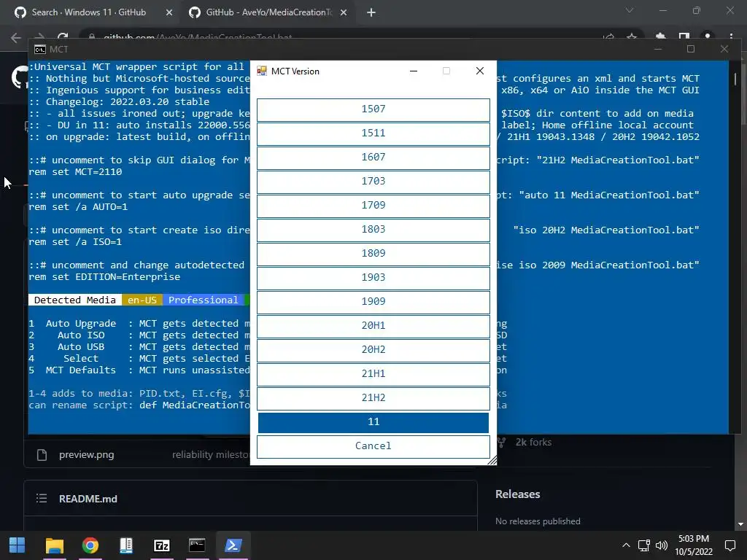Select version 1803
747x560 pixels.
pyautogui.click(x=373, y=230)
